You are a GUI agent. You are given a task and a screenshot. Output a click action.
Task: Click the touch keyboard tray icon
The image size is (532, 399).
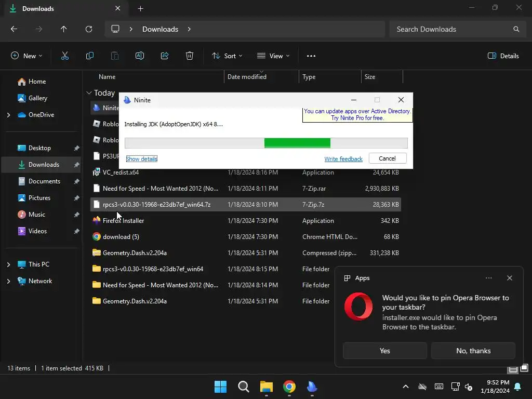[x=438, y=387]
